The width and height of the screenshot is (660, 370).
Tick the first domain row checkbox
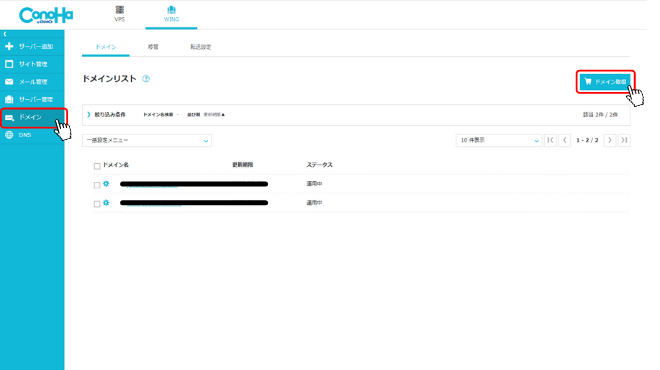(97, 185)
